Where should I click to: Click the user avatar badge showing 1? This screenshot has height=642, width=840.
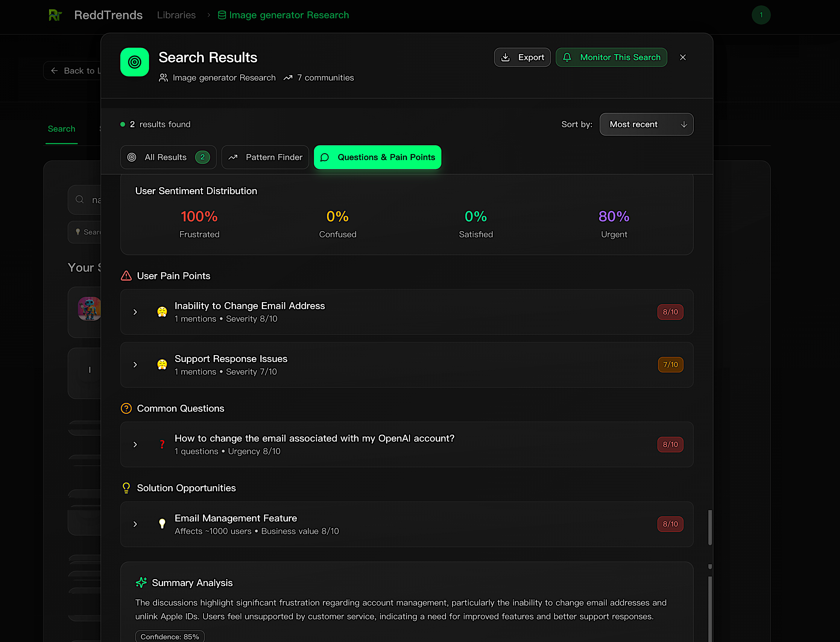click(761, 15)
